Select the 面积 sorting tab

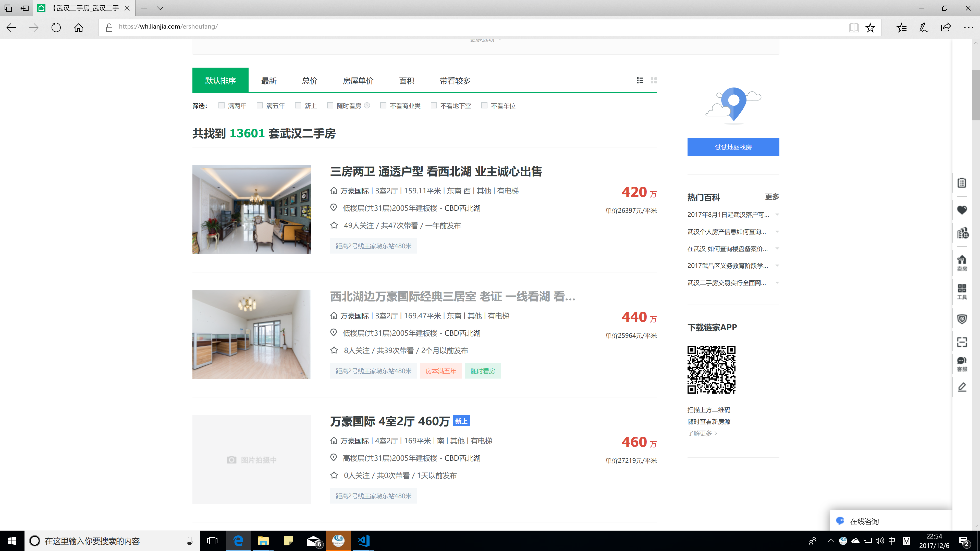406,81
